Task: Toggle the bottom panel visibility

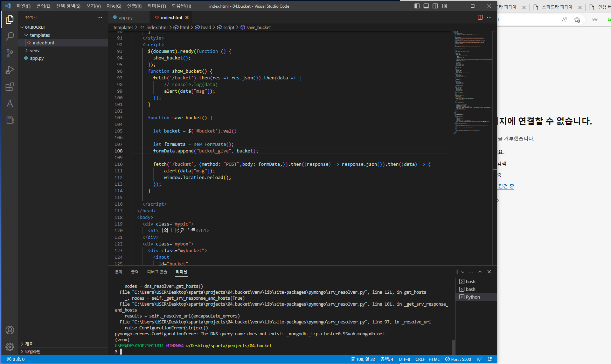Action: coord(426,6)
